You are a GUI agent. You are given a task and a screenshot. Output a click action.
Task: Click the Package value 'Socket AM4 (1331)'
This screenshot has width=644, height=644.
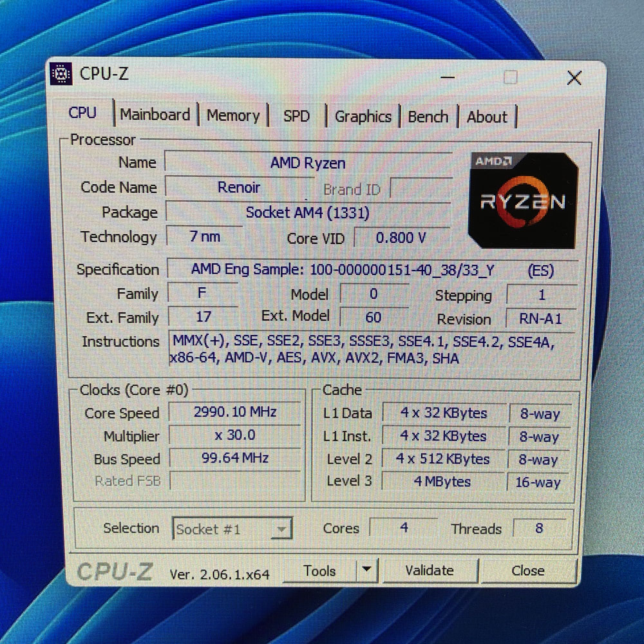tap(308, 213)
